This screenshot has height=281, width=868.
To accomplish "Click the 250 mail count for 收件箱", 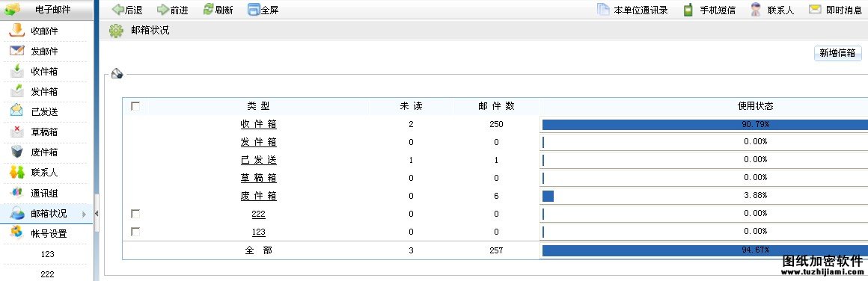I will pos(497,125).
